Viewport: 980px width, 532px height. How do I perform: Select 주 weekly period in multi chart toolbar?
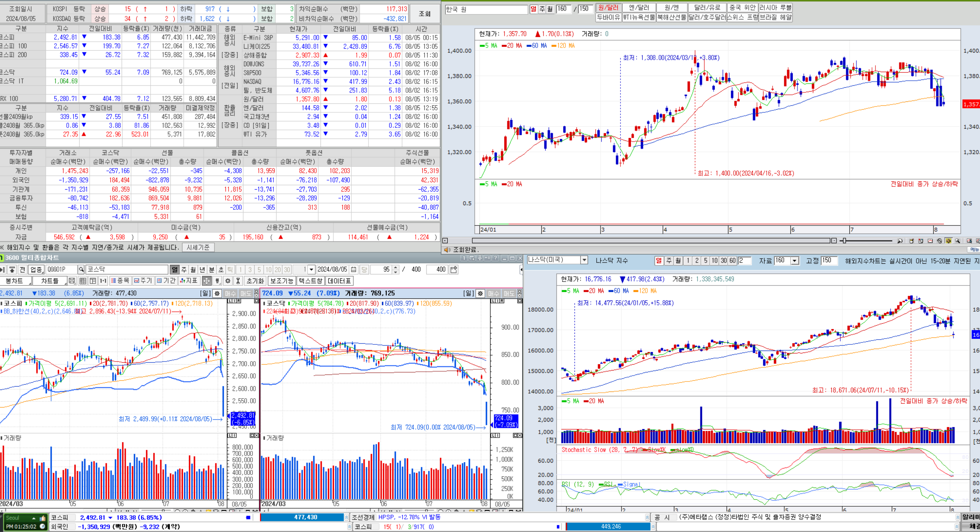click(x=184, y=270)
